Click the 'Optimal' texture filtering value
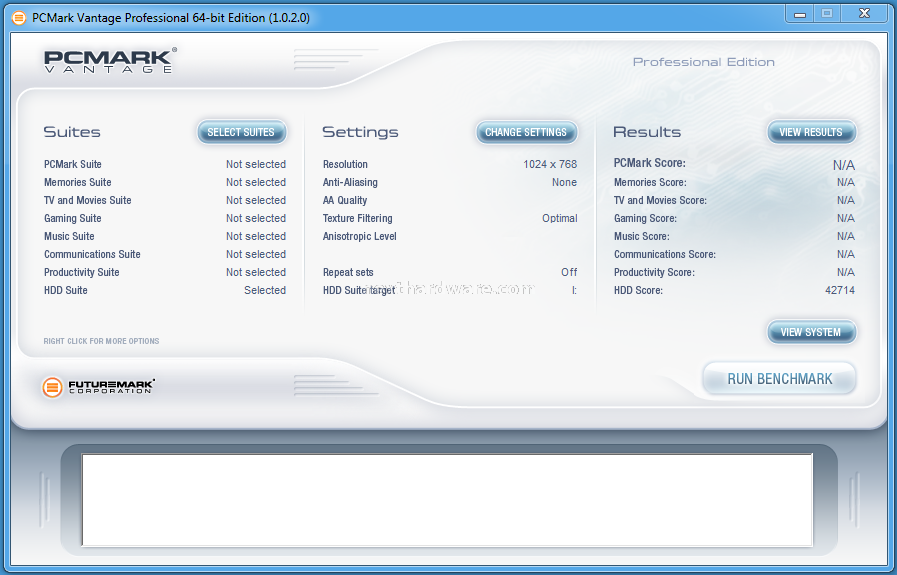This screenshot has height=575, width=897. coord(559,219)
